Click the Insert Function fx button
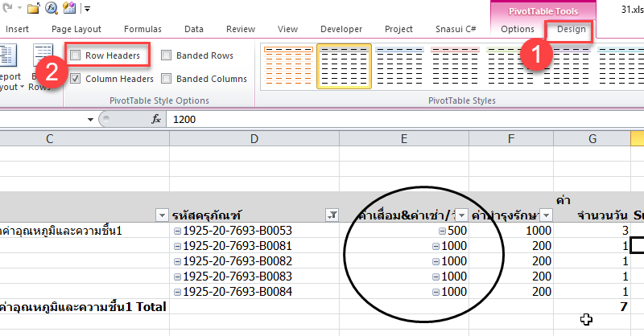This screenshot has height=336, width=644. 157,119
